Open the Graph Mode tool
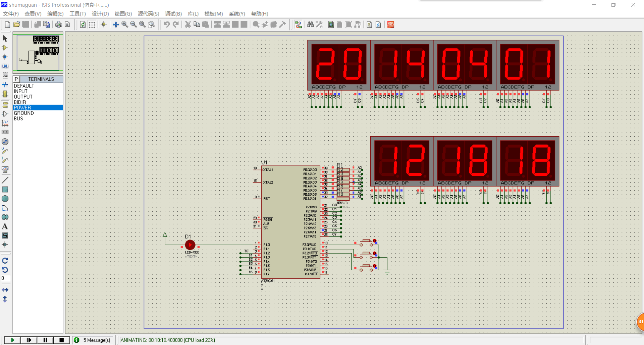This screenshot has height=345, width=644. point(5,123)
